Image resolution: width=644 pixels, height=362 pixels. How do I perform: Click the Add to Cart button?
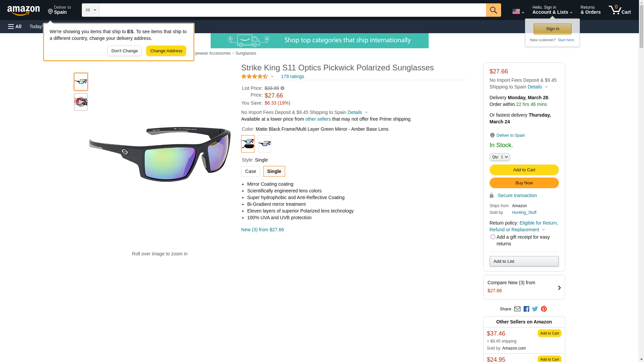point(524,170)
